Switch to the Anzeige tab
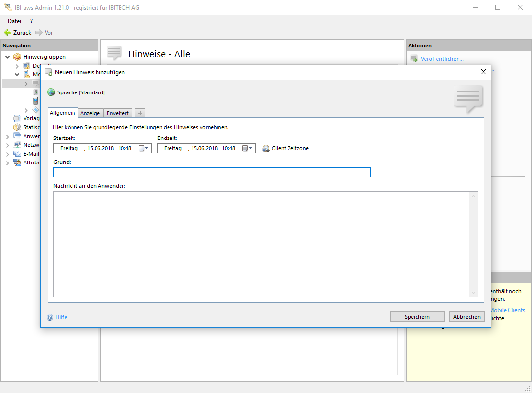Screen dimensions: 532x393 click(x=90, y=113)
